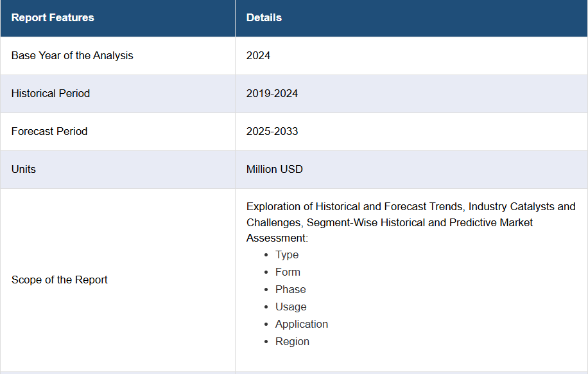Click the 'Phase' bullet item
The image size is (588, 374).
coord(291,290)
